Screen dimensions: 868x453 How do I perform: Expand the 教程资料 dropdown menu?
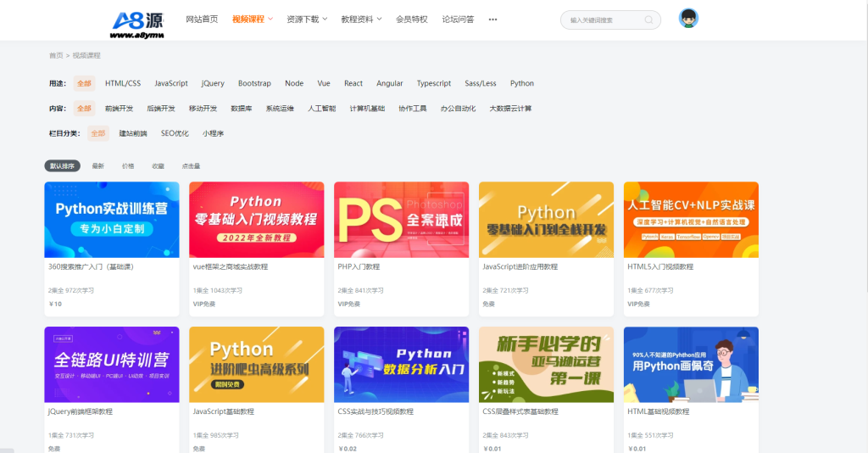[x=361, y=20]
